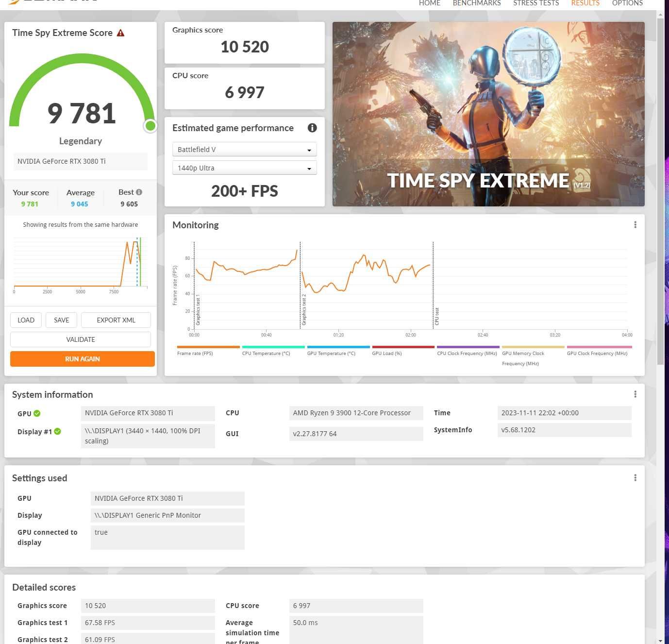Open the Settings used three-dot menu

[635, 478]
